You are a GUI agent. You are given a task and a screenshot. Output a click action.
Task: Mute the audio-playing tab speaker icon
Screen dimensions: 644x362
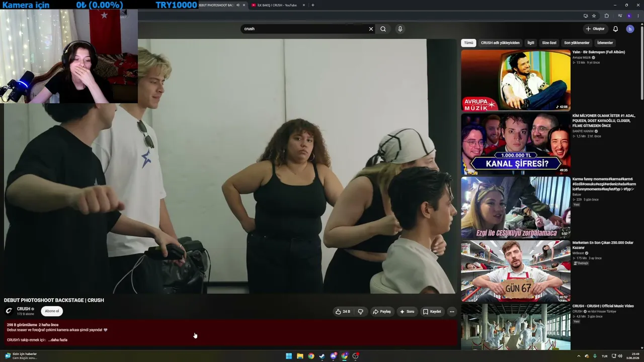click(x=238, y=5)
